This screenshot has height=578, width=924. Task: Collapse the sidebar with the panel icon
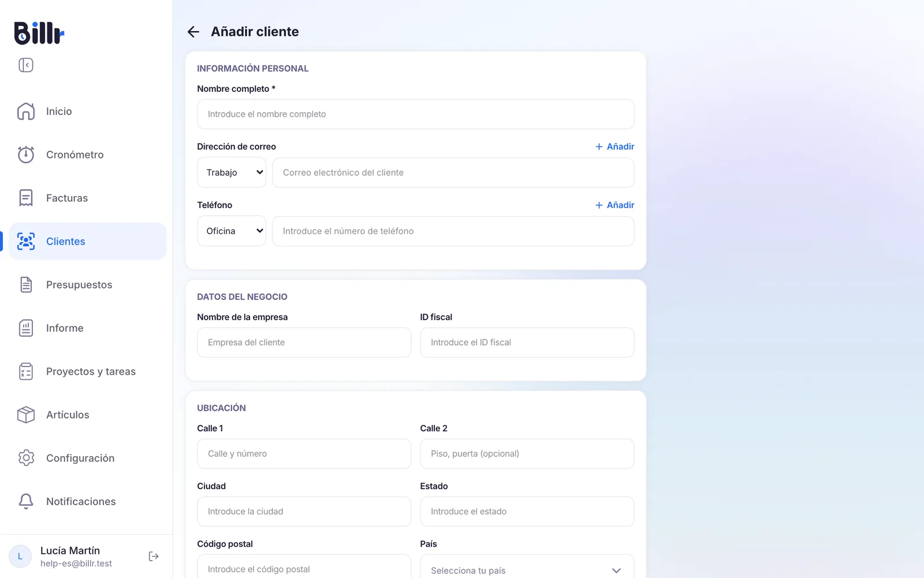pos(26,65)
